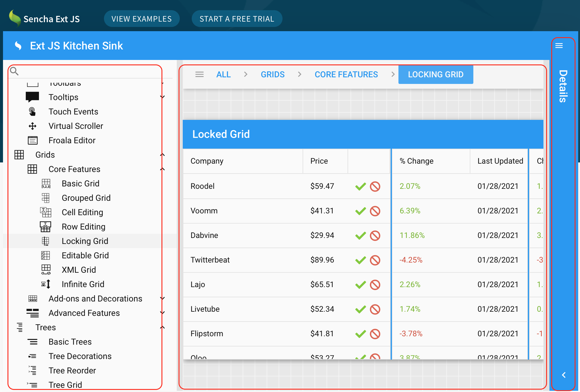Collapse the Grids tree node
Viewport: 580px width, 392px height.
[x=162, y=155]
